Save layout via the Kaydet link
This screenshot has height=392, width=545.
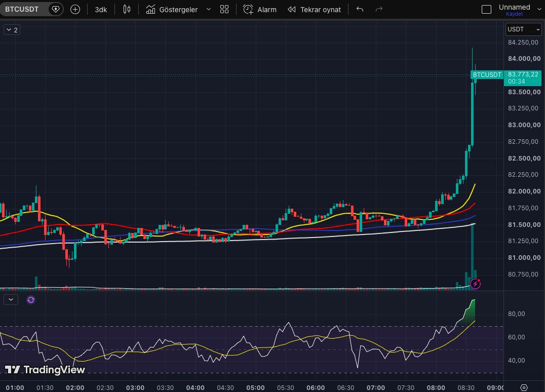pos(514,14)
